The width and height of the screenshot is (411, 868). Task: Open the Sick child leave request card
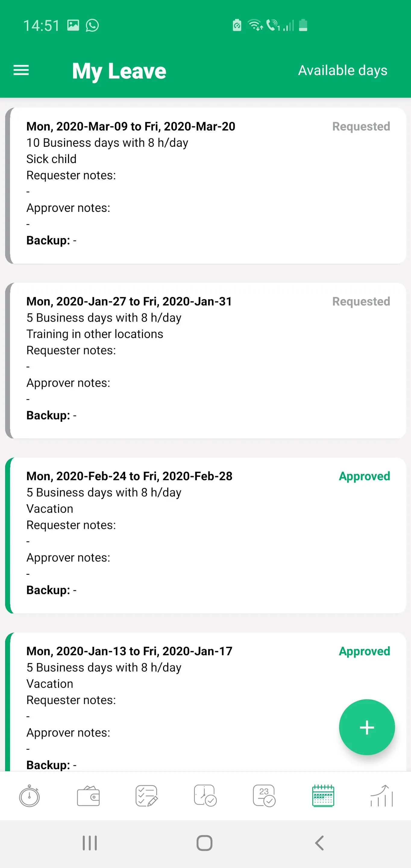point(205,186)
